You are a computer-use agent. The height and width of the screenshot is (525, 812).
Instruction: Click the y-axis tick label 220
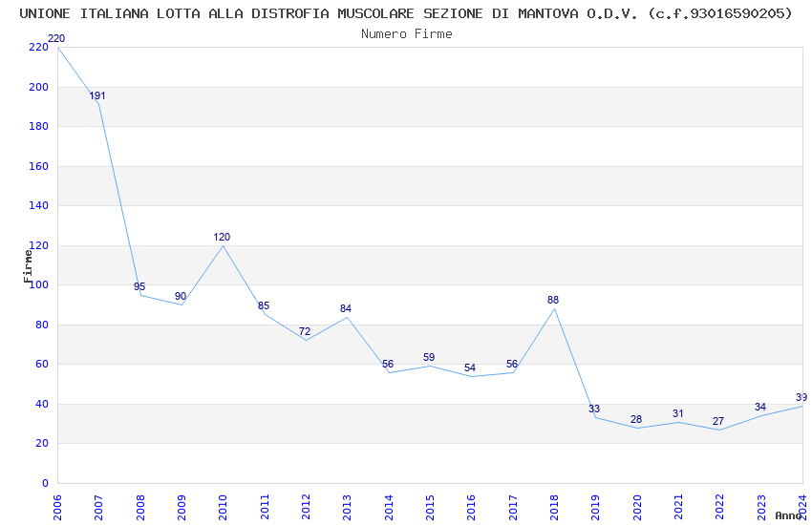[39, 47]
